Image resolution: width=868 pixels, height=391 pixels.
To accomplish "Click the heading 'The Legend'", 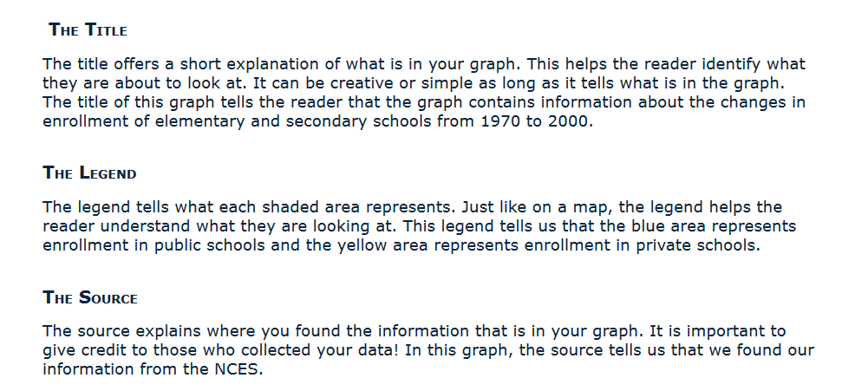I will pyautogui.click(x=89, y=173).
